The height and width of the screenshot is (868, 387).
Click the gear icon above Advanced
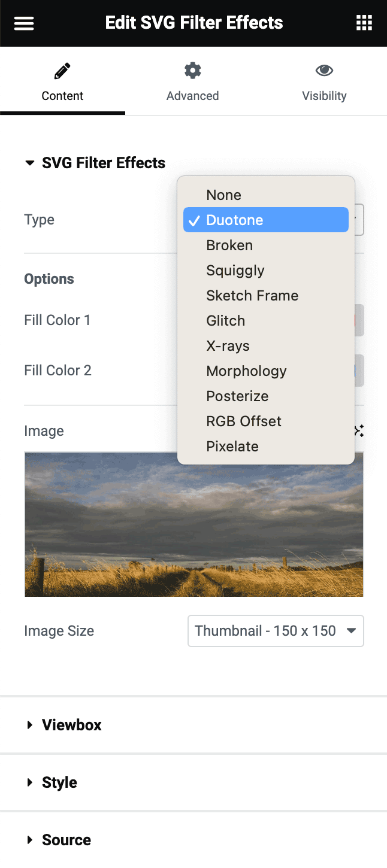[x=192, y=70]
